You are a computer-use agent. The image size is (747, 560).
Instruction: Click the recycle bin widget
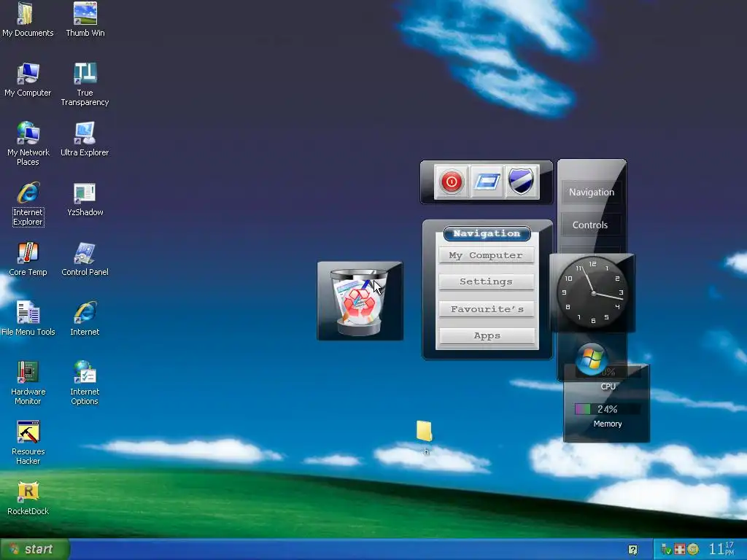pos(360,301)
